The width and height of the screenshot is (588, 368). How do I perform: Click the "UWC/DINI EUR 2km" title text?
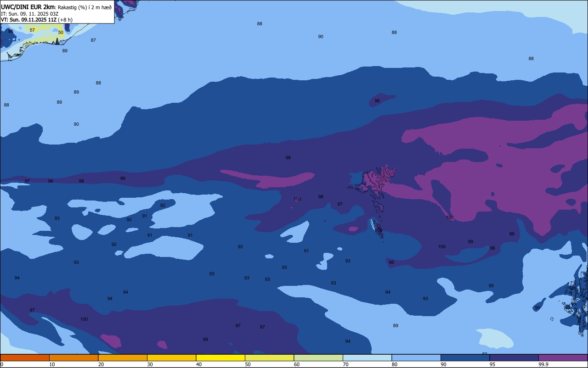click(x=28, y=7)
